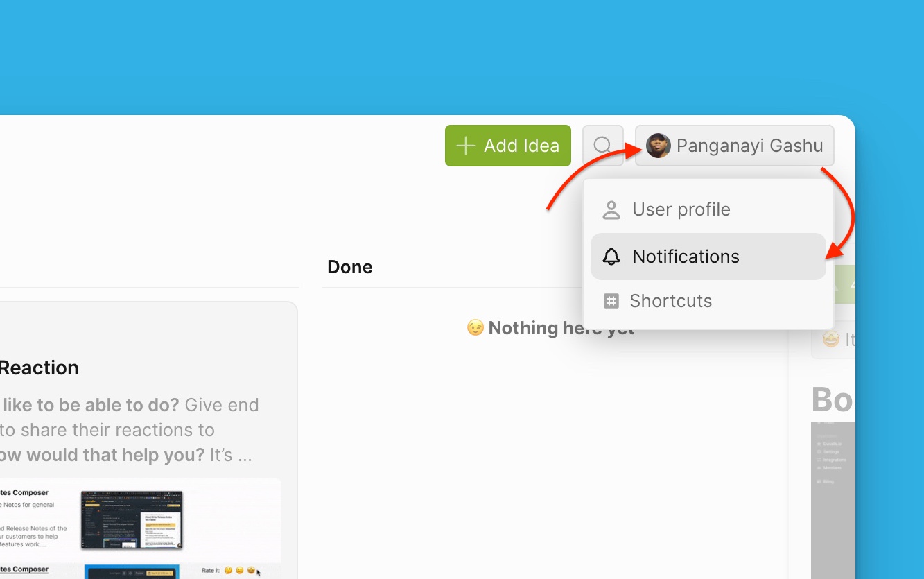This screenshot has width=924, height=579.
Task: Click the blue-bordered screenshot thumbnail at bottom
Action: (132, 572)
